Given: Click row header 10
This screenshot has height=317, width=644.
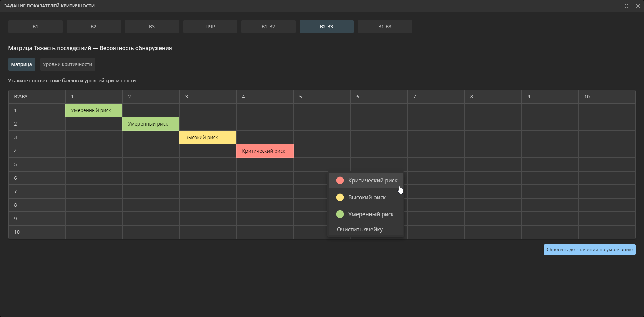Looking at the screenshot, I should point(37,232).
